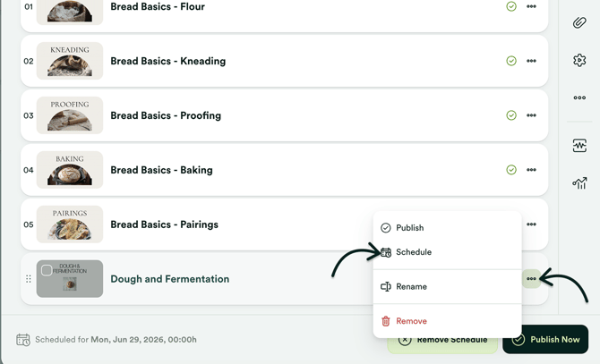
Task: Open the analytics chart icon in sidebar
Action: click(x=579, y=183)
